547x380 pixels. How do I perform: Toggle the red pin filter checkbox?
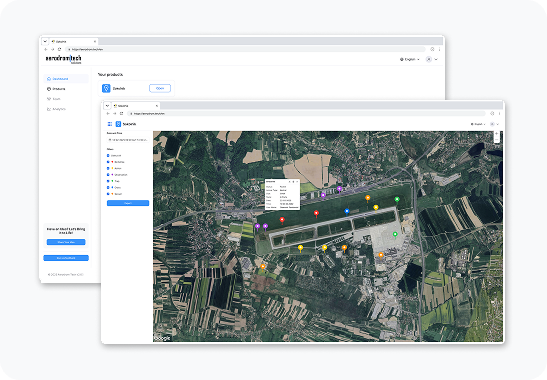(108, 162)
